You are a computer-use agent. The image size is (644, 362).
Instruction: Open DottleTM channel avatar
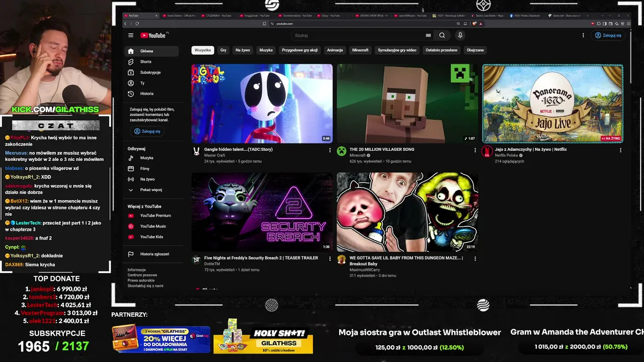click(196, 260)
